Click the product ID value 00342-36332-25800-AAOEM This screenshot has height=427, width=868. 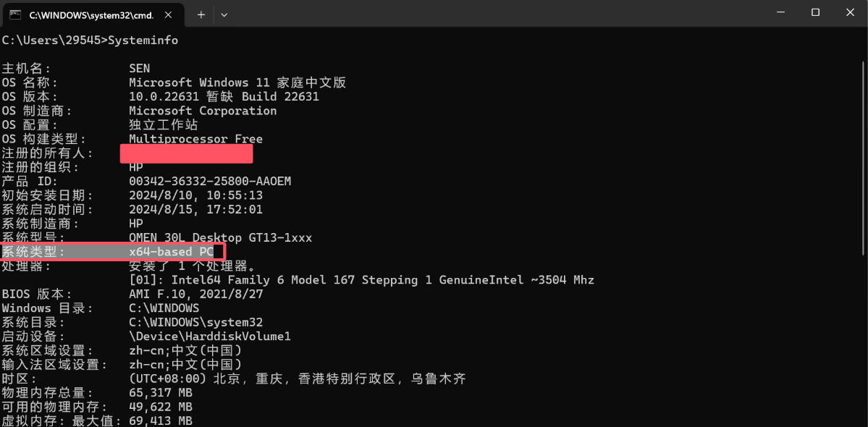pyautogui.click(x=210, y=181)
